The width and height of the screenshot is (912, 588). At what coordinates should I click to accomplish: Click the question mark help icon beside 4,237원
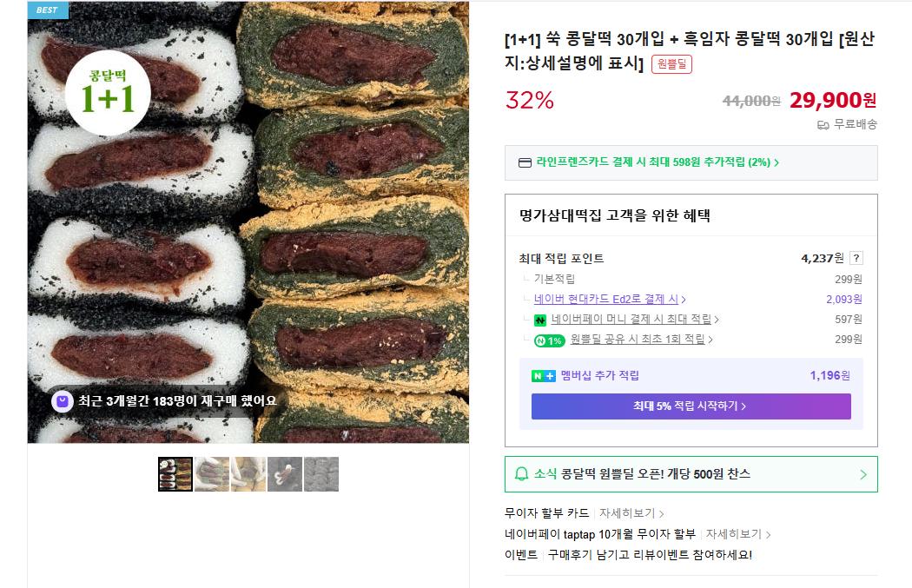(x=856, y=258)
